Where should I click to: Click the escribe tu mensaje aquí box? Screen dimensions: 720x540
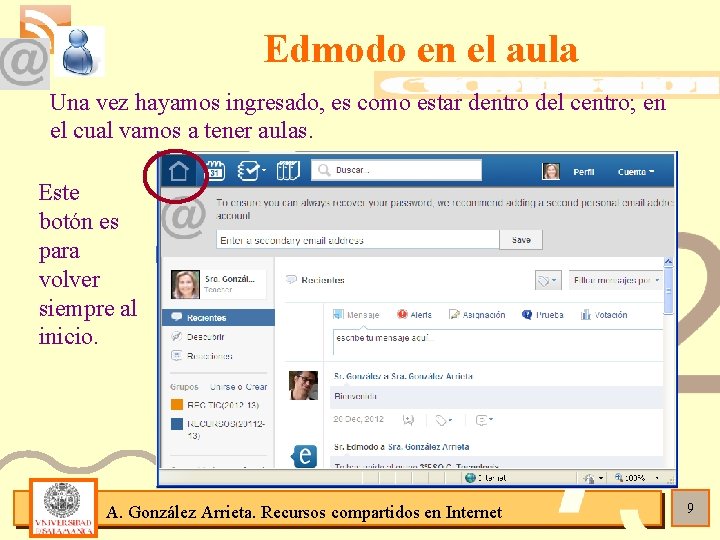(x=498, y=342)
